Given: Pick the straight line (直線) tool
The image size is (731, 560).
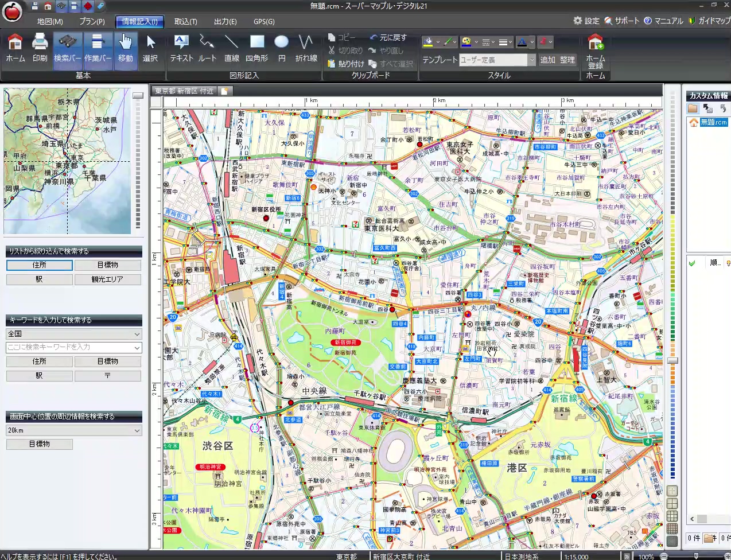Looking at the screenshot, I should coord(232,48).
